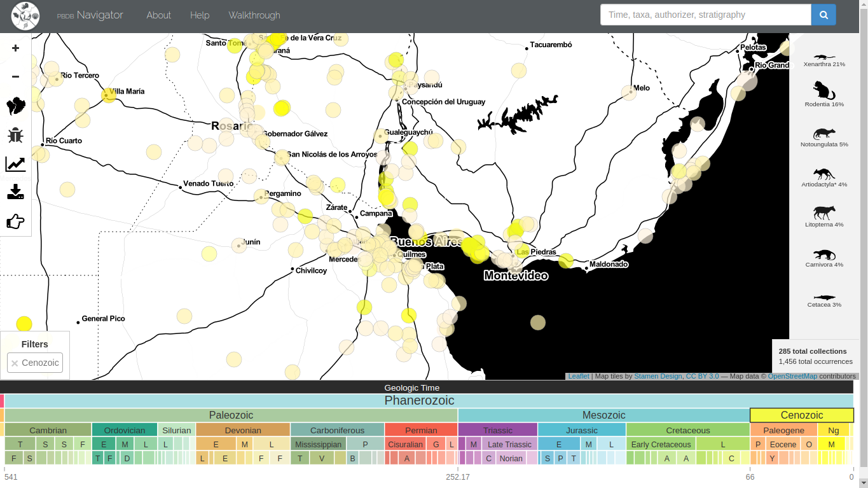Click the Leaflet attribution link

(578, 376)
